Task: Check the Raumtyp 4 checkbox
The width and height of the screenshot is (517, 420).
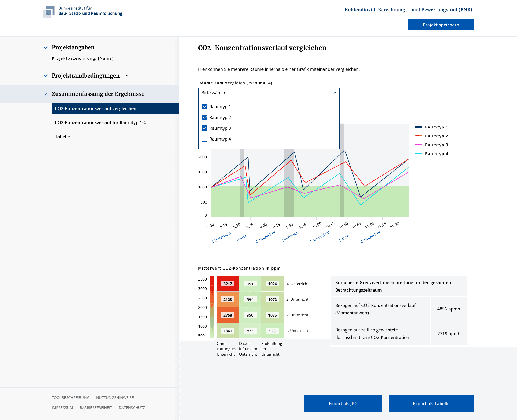Action: pos(205,139)
